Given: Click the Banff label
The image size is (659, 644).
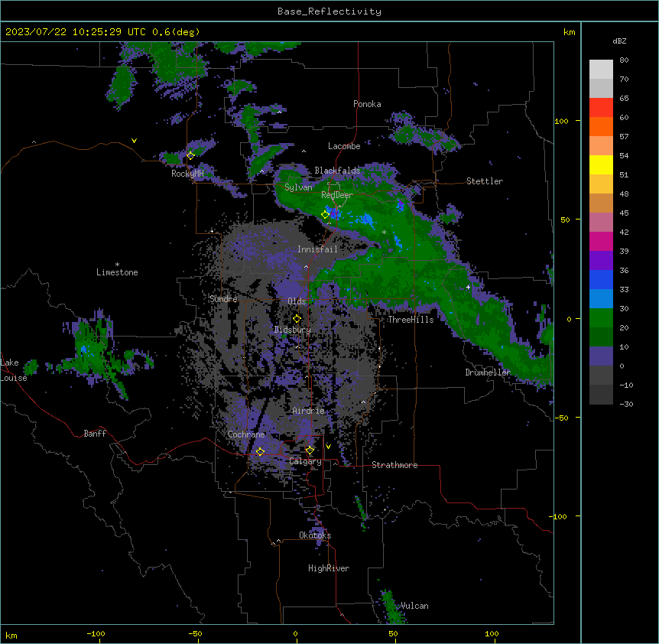Looking at the screenshot, I should coord(95,434).
